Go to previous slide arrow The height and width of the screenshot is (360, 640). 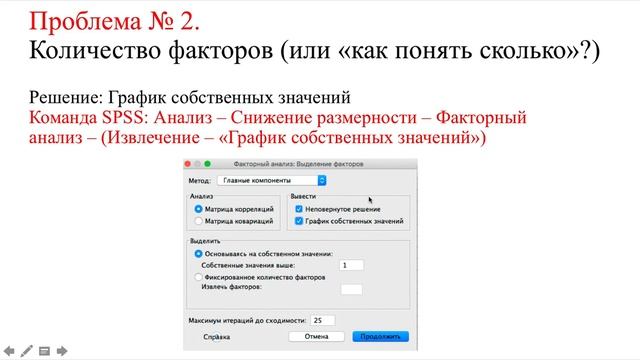pyautogui.click(x=9, y=351)
